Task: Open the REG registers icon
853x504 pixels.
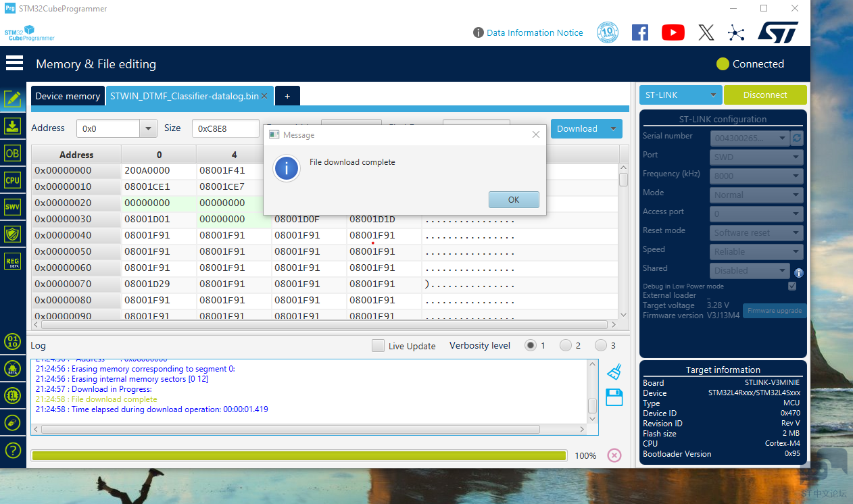Action: (x=13, y=261)
